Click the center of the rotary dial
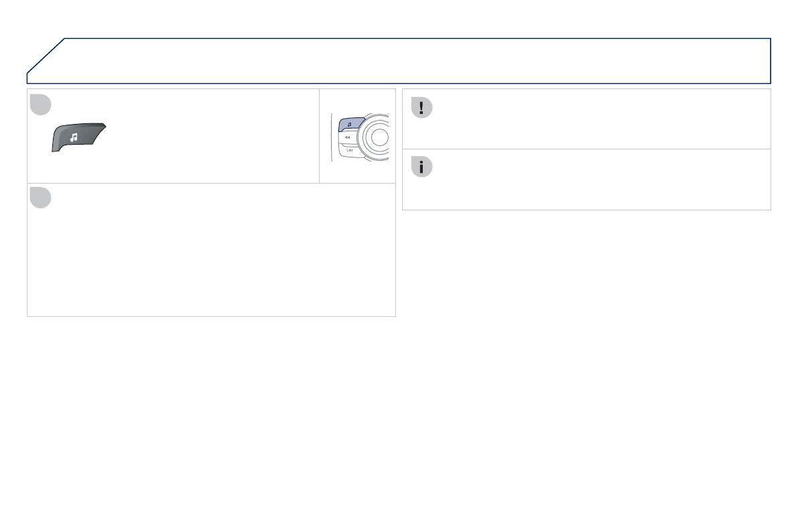798x532 pixels. (379, 137)
